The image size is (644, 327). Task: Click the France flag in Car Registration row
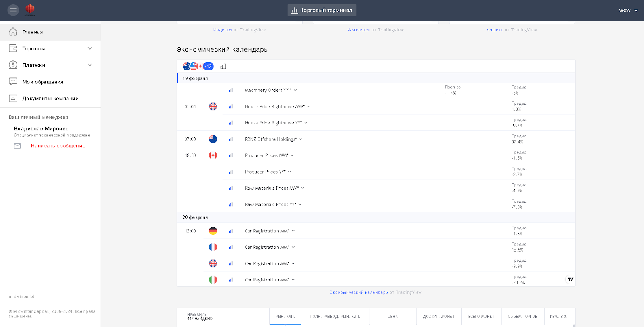click(x=213, y=247)
